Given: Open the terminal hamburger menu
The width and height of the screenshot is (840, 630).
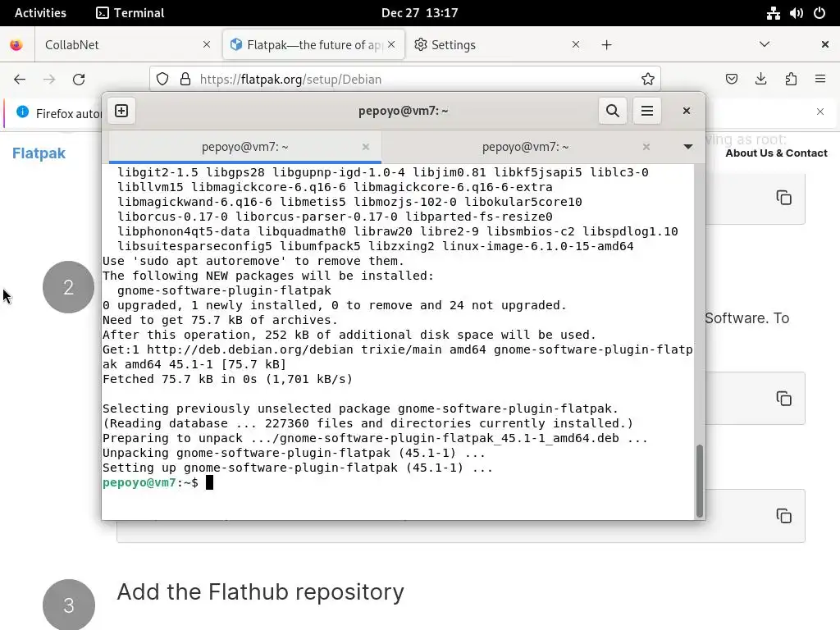Looking at the screenshot, I should (646, 111).
